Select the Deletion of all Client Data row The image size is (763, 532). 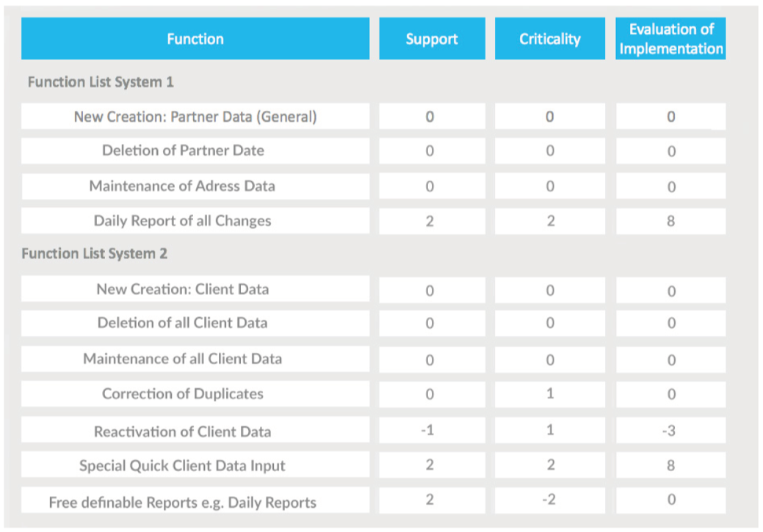click(195, 323)
